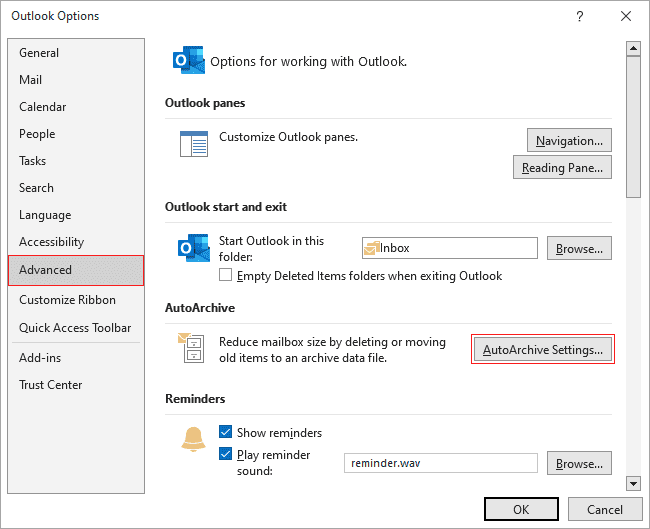
Task: Browse for the reminder sound file
Action: [579, 463]
